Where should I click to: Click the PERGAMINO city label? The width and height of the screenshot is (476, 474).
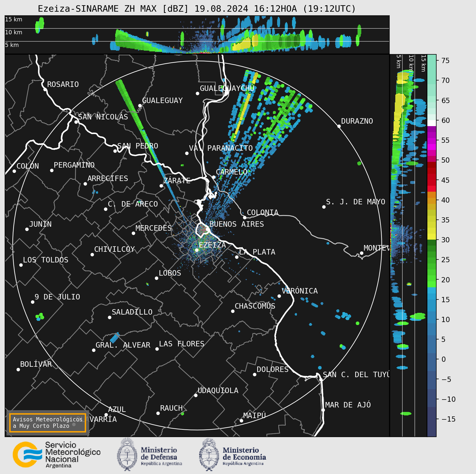(x=74, y=165)
